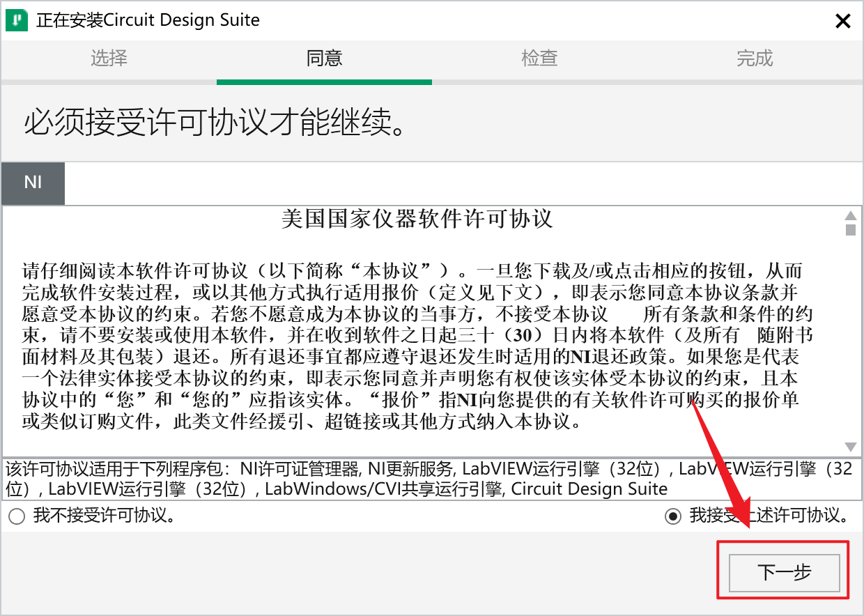
Task: Click the license scrollbar down arrow
Action: point(850,447)
